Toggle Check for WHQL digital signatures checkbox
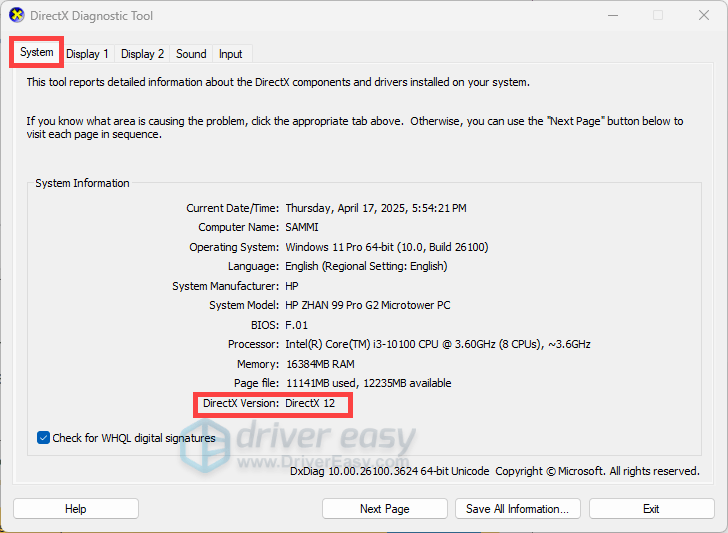This screenshot has width=728, height=533. pyautogui.click(x=44, y=438)
